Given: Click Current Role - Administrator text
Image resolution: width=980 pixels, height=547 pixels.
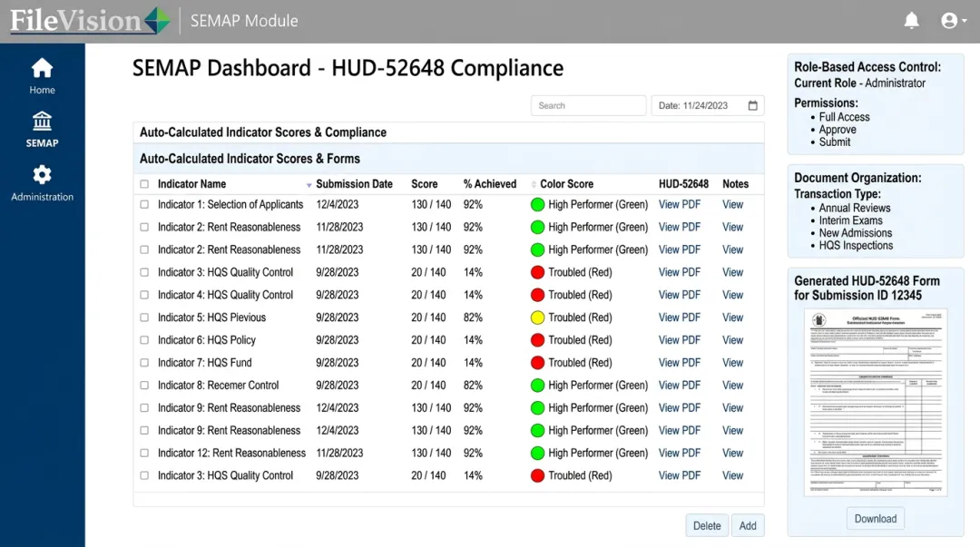Looking at the screenshot, I should pyautogui.click(x=859, y=83).
